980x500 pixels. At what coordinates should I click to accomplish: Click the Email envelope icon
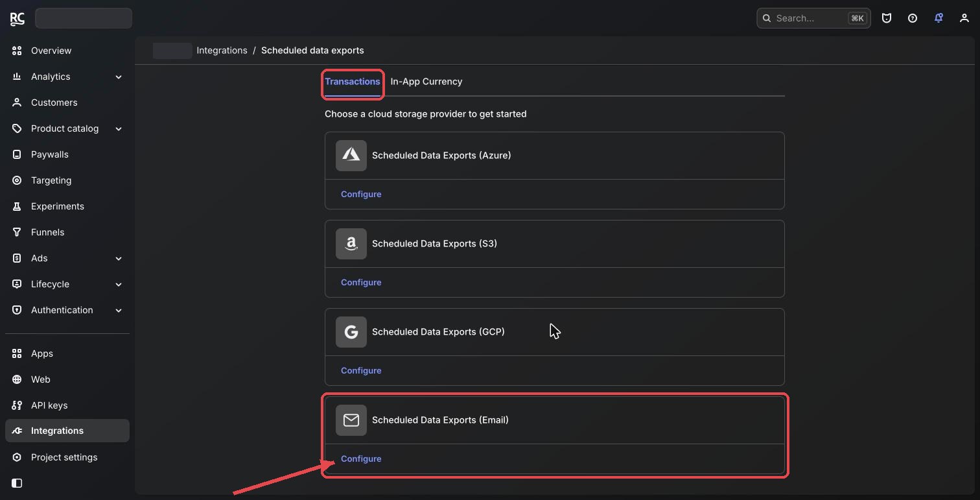351,420
